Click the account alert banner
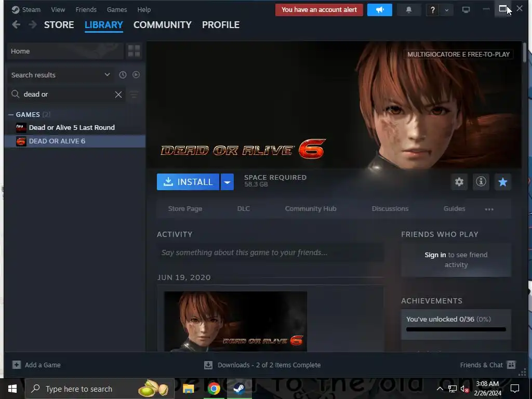The width and height of the screenshot is (532, 399). click(320, 10)
